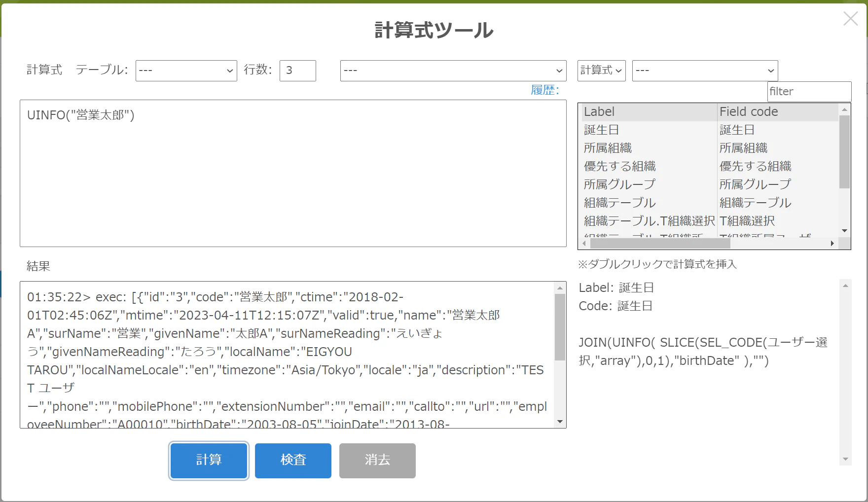
Task: Click the 履歴 link
Action: coord(544,90)
